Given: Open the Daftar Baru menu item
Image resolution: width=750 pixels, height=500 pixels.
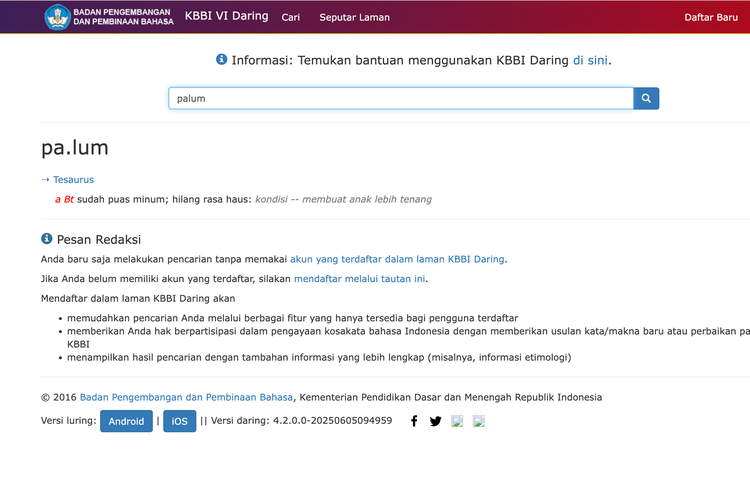Looking at the screenshot, I should (711, 17).
